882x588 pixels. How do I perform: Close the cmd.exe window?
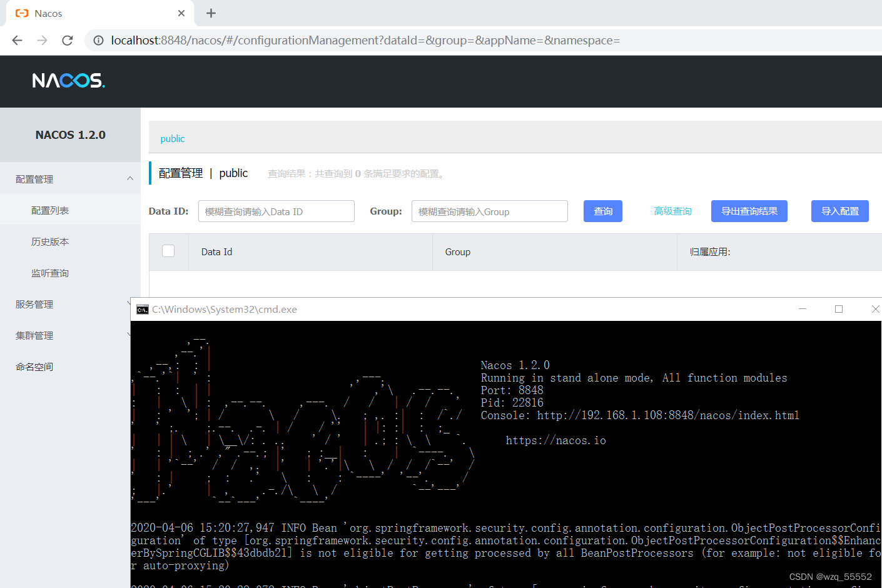[874, 309]
